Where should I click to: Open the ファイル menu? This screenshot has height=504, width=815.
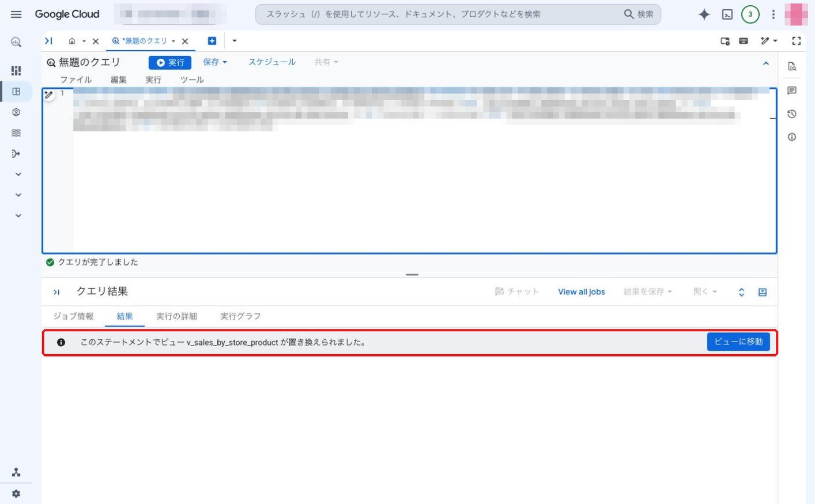click(76, 80)
